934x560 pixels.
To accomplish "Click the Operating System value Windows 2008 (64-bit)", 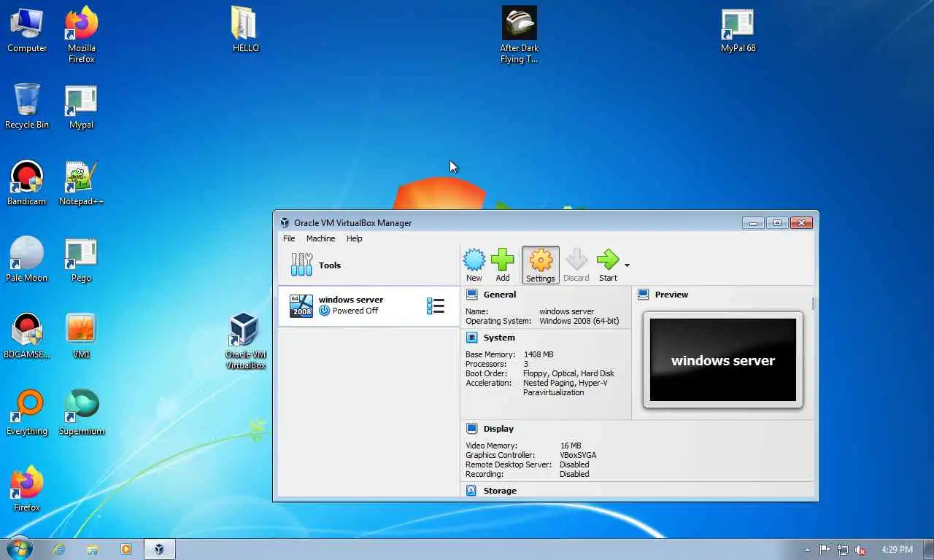I will pyautogui.click(x=579, y=321).
